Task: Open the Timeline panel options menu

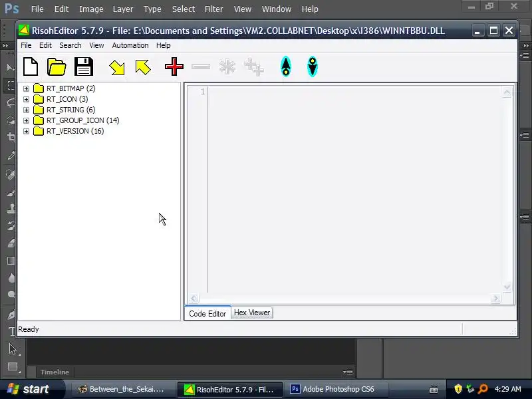Action: (348, 372)
